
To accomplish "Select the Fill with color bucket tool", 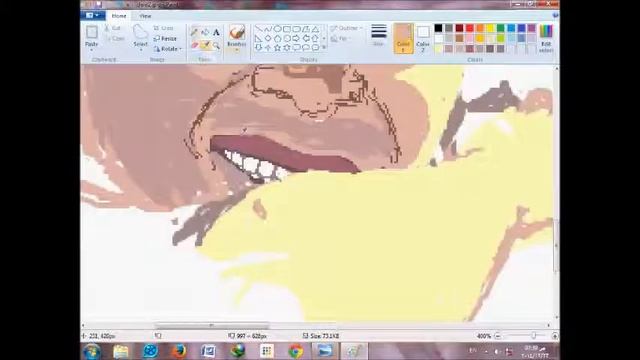I will tap(205, 32).
